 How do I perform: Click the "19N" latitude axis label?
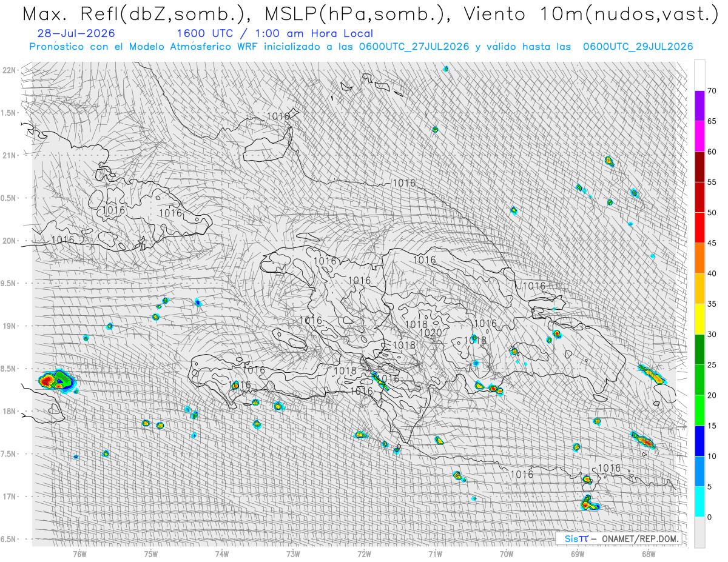tap(10, 326)
